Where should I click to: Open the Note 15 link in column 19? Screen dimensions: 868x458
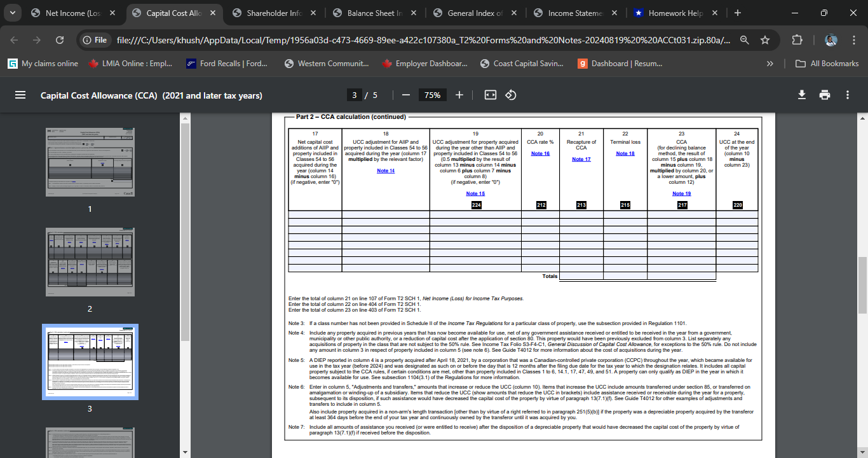click(475, 193)
